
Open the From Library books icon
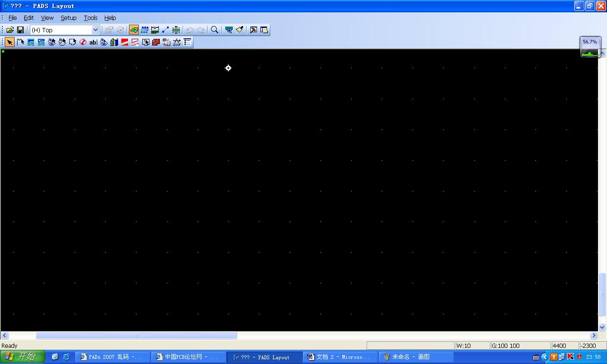[114, 42]
